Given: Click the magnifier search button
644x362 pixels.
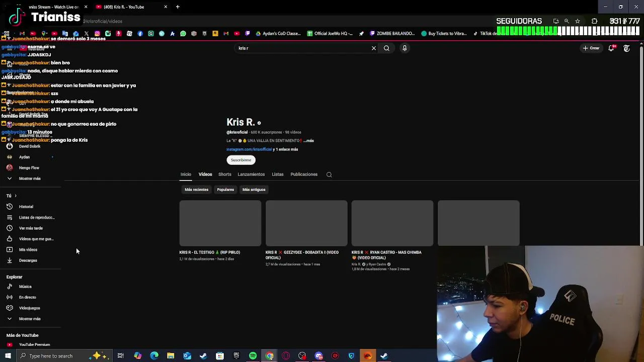Looking at the screenshot, I should click(386, 48).
